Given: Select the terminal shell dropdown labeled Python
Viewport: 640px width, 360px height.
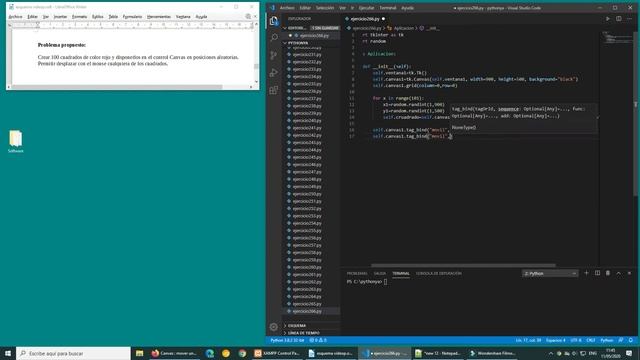Looking at the screenshot, I should coord(550,273).
